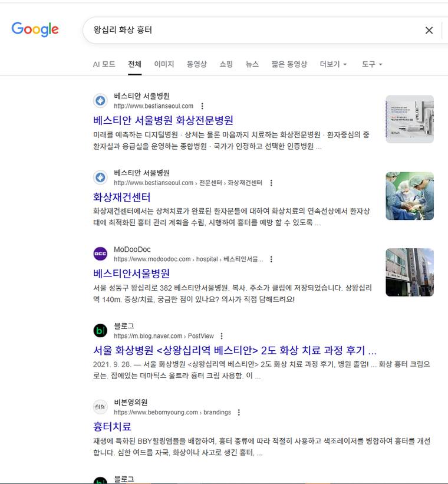Viewport: 448px width, 484px height.
Task: Clear the search box with X icon
Action: point(429,30)
